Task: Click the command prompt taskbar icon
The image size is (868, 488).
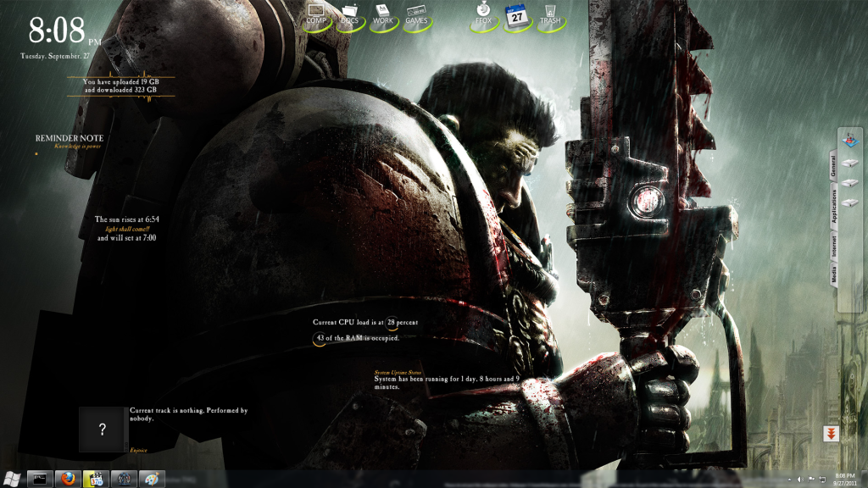Action: click(x=40, y=479)
